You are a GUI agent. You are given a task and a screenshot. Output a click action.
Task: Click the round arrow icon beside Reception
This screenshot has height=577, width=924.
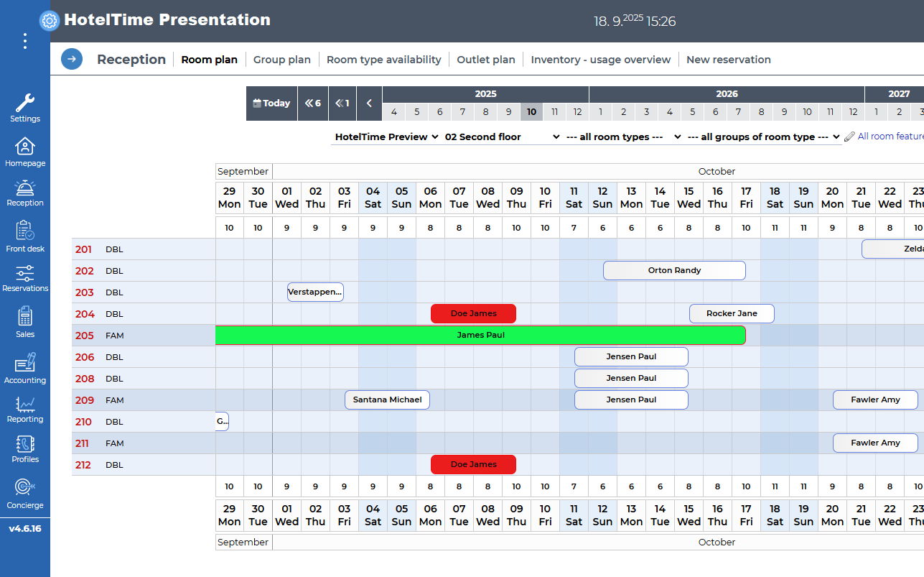tap(72, 59)
